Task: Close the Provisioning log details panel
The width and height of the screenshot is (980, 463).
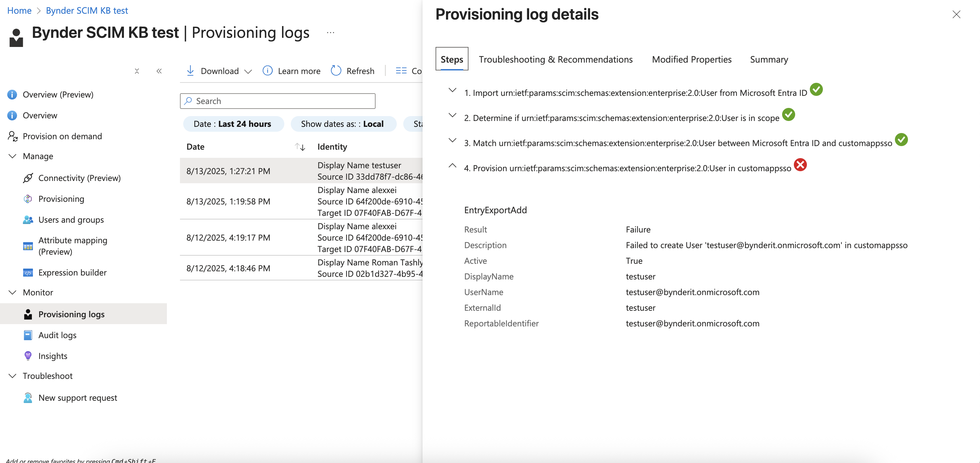Action: [x=956, y=14]
